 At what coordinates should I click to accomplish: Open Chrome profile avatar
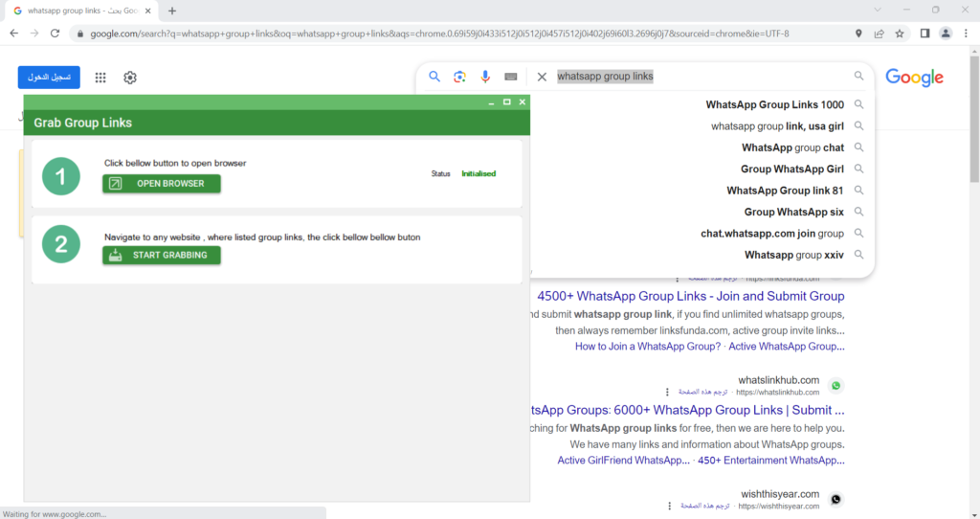[x=946, y=34]
